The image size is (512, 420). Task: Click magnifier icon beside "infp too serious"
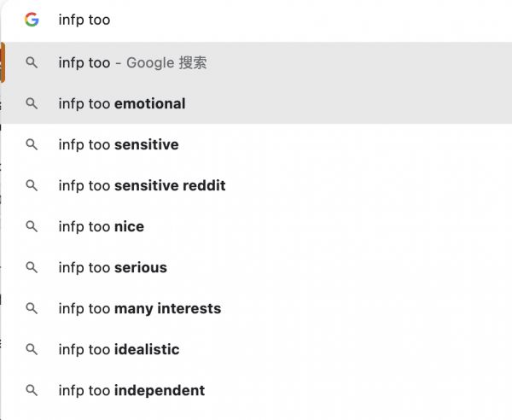[32, 267]
